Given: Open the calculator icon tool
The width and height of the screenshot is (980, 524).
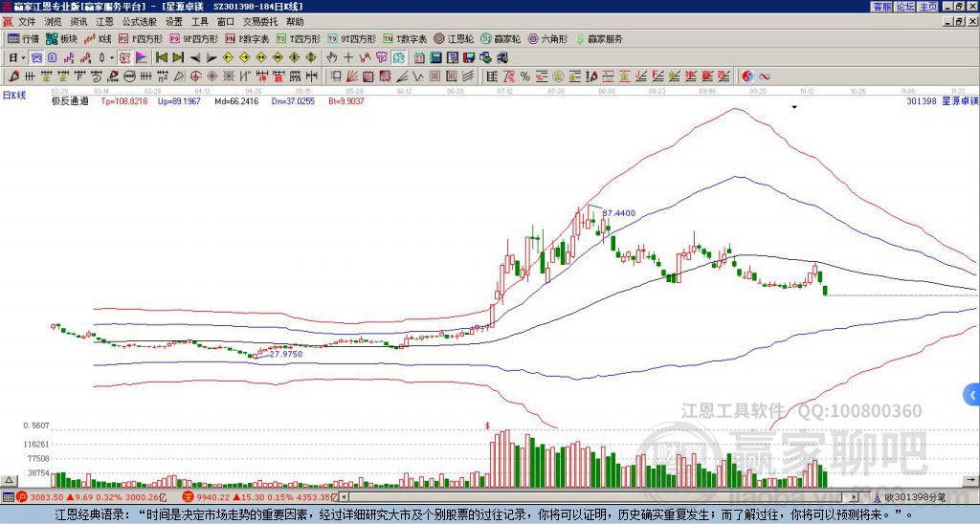Looking at the screenshot, I should (436, 58).
